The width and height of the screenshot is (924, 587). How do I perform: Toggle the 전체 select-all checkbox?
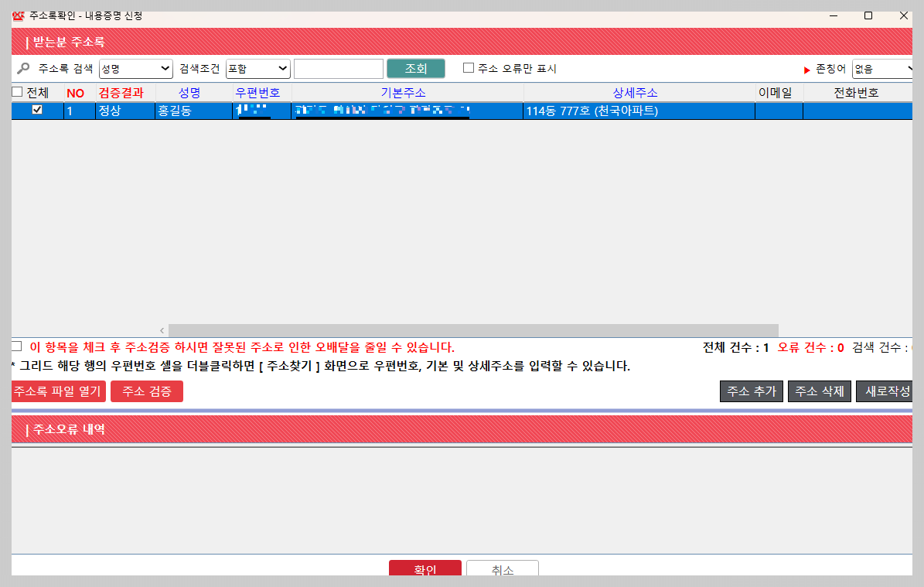[16, 92]
